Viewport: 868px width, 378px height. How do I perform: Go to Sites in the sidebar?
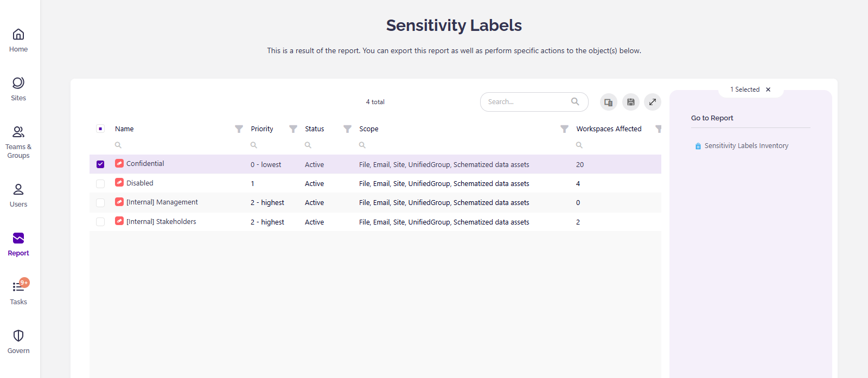coord(18,89)
